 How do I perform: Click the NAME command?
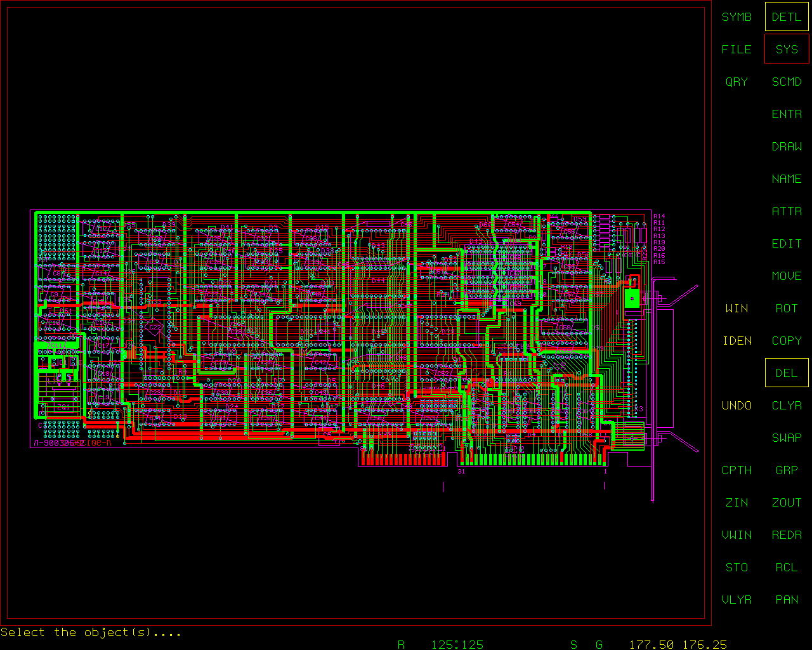(x=787, y=179)
